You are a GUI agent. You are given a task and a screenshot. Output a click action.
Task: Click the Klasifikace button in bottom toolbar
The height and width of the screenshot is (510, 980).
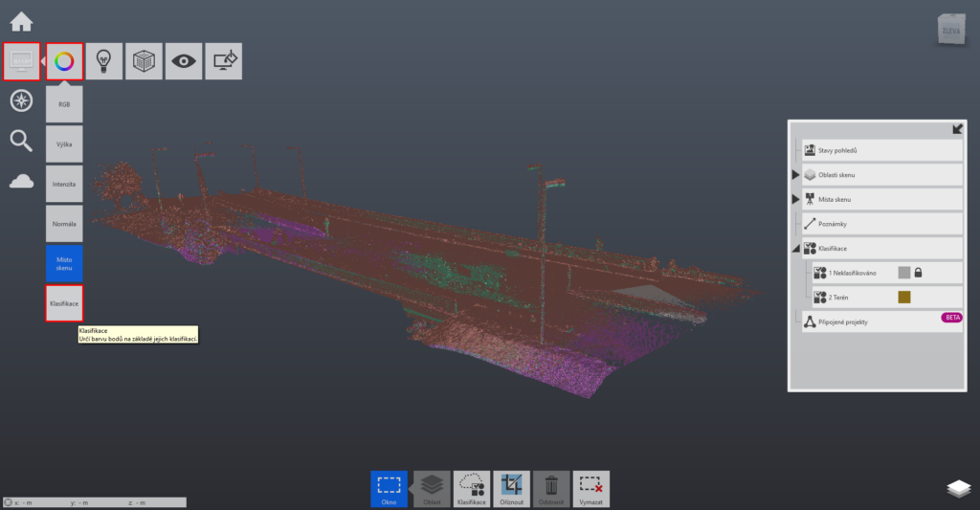pos(470,488)
